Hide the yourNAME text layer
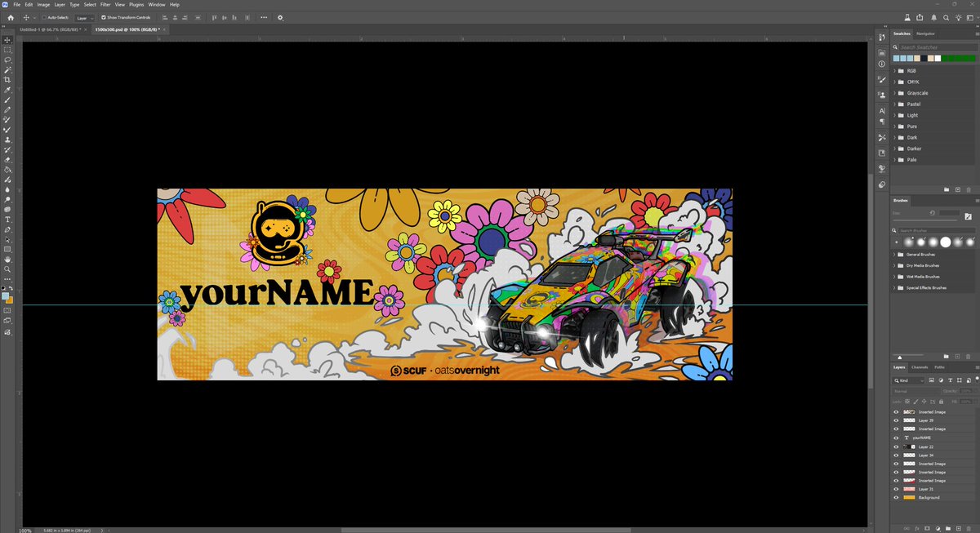Viewport: 980px width, 533px height. click(x=896, y=438)
